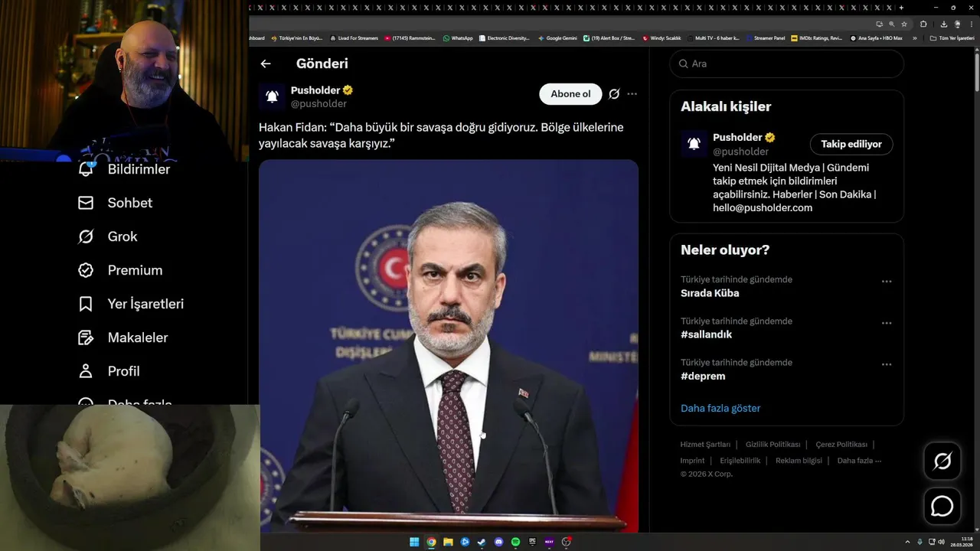This screenshot has height=551, width=980.
Task: Open the #deprem trending hashtag
Action: [x=703, y=376]
